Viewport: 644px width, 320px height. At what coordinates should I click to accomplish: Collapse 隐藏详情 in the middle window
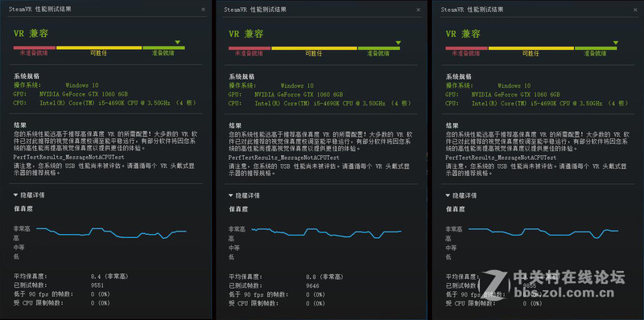[245, 195]
